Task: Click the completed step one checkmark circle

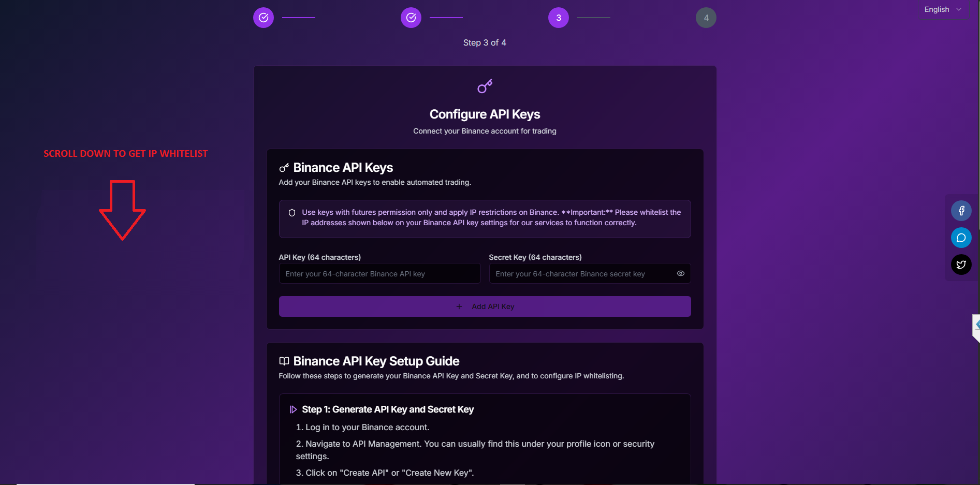Action: point(264,18)
